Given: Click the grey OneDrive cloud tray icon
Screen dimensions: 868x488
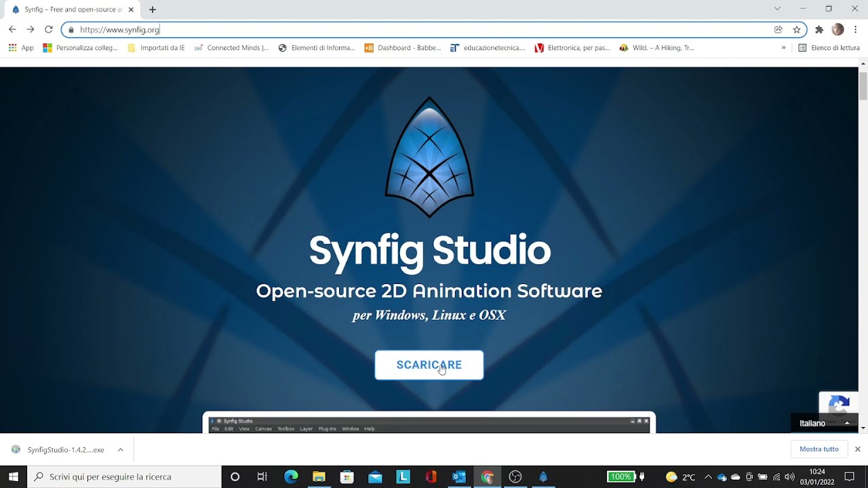Looking at the screenshot, I should coord(735,477).
